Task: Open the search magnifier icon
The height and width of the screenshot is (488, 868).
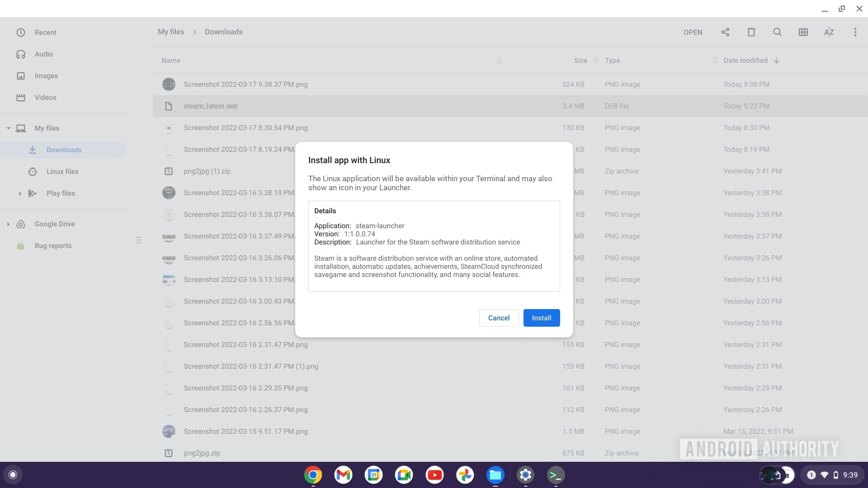Action: (x=777, y=32)
